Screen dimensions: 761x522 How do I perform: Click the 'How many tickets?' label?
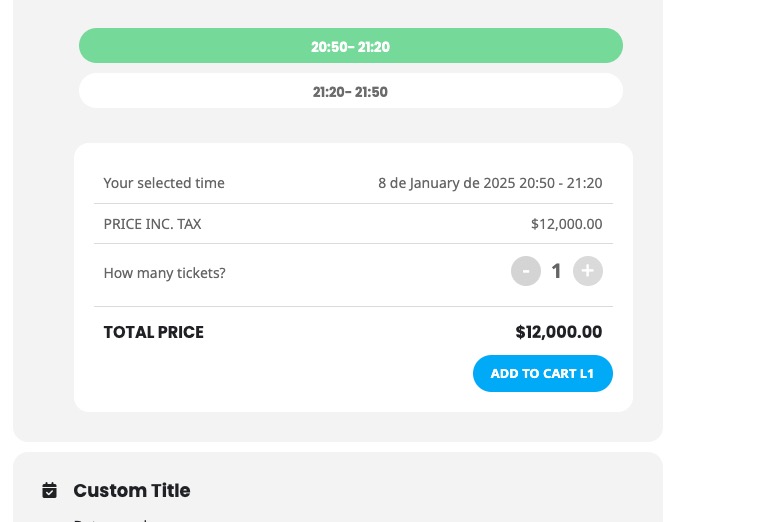pos(165,273)
